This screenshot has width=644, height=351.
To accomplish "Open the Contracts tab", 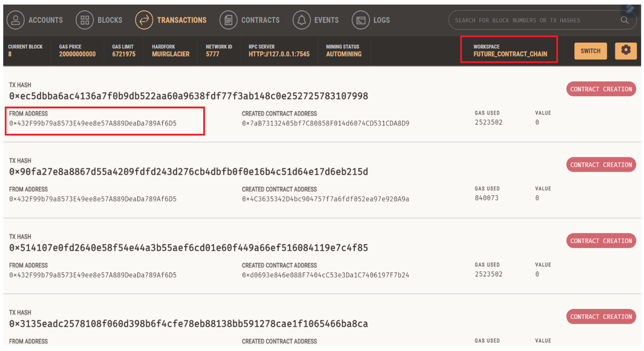I will click(260, 20).
